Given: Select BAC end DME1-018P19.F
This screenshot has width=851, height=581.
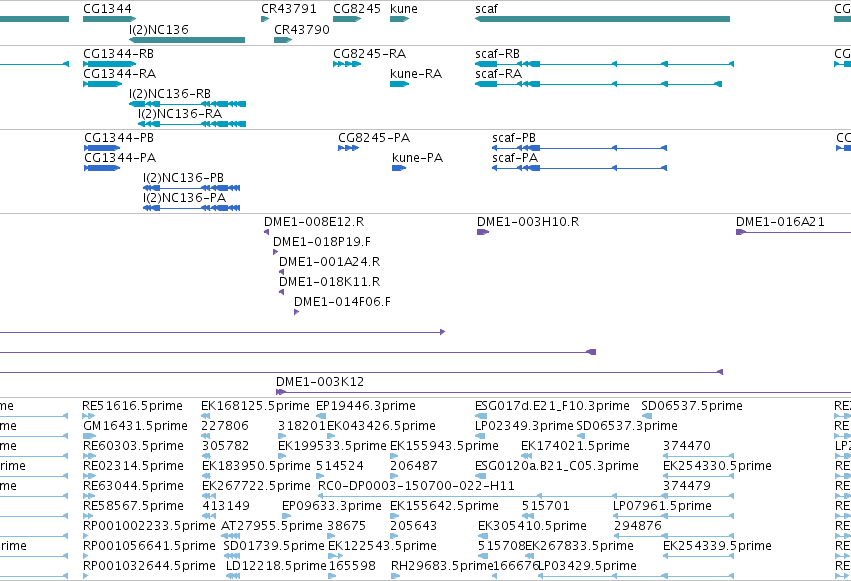Looking at the screenshot, I should click(322, 242).
